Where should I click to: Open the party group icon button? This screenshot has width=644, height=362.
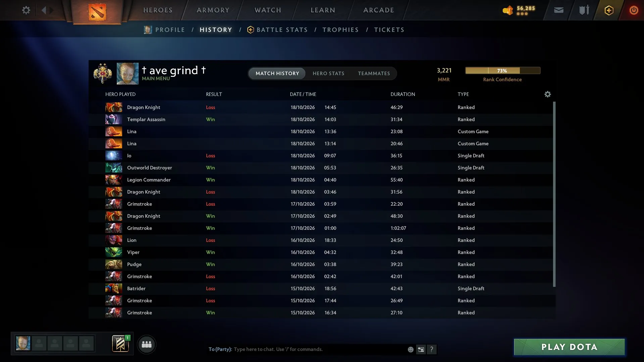pos(147,344)
